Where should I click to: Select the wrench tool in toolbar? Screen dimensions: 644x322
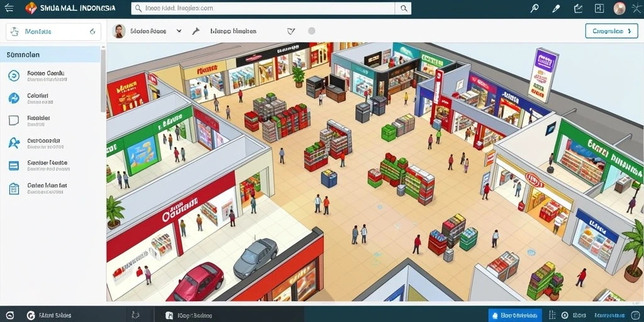pyautogui.click(x=196, y=31)
